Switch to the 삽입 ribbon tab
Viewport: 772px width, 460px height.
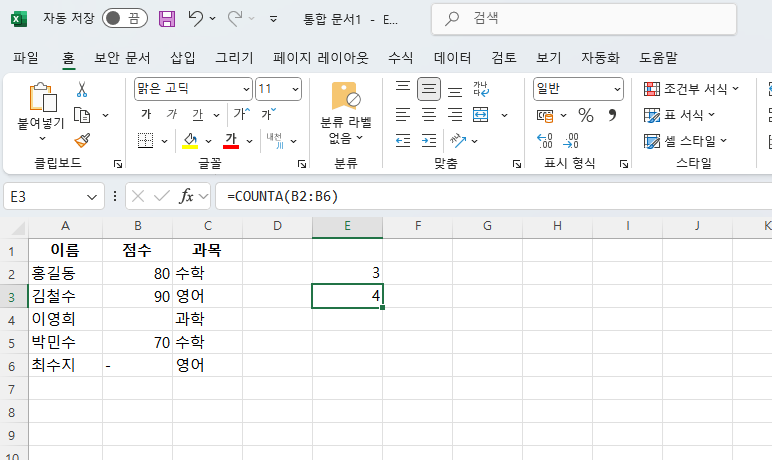(x=183, y=58)
